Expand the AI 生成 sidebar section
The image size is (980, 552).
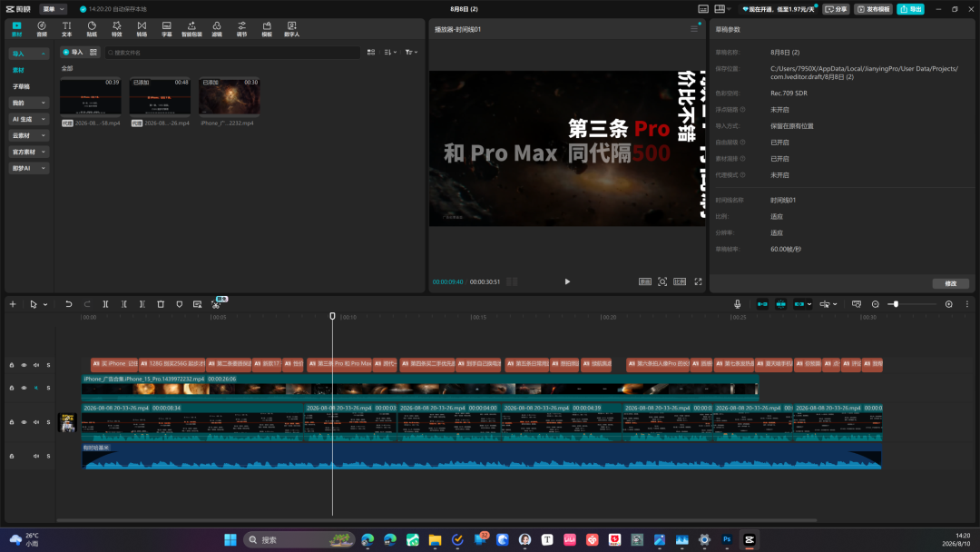pos(29,119)
